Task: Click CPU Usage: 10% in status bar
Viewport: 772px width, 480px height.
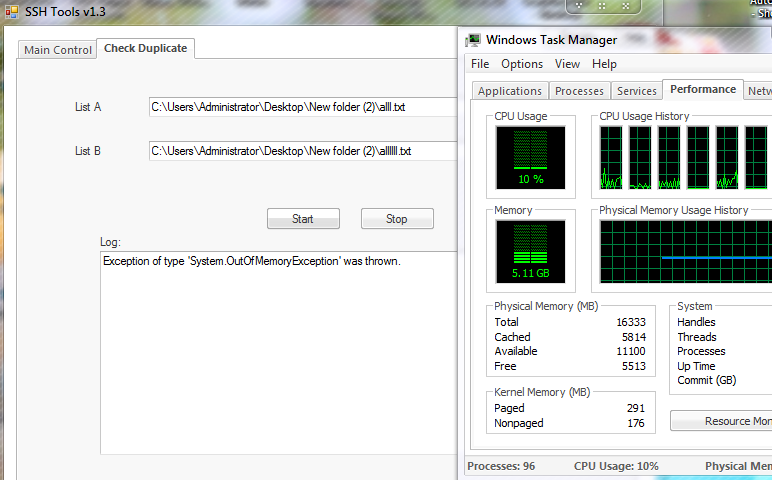Action: click(616, 466)
